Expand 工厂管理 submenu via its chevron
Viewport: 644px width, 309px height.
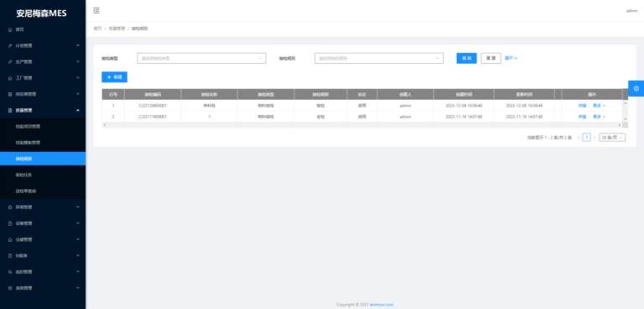[78, 77]
